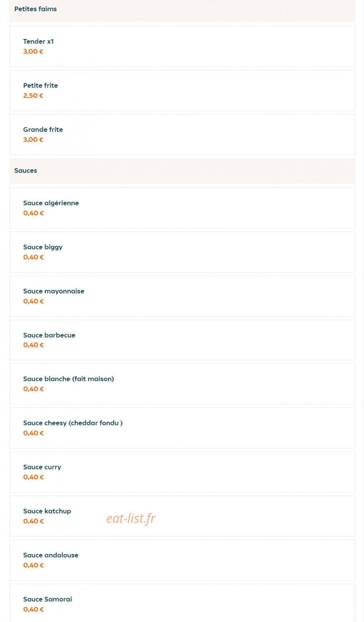Image resolution: width=364 pixels, height=622 pixels.
Task: Click the Sauce curry card
Action: click(182, 472)
